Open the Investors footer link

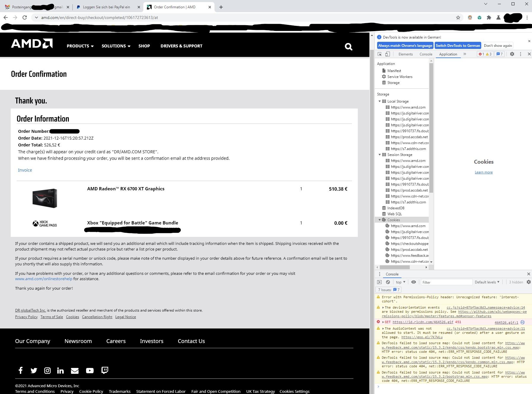(x=152, y=341)
